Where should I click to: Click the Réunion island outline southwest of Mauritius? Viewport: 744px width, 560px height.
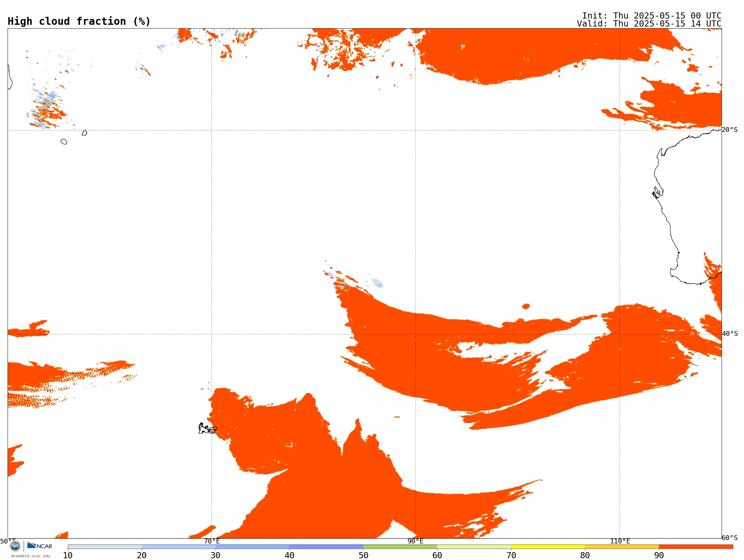pyautogui.click(x=64, y=142)
